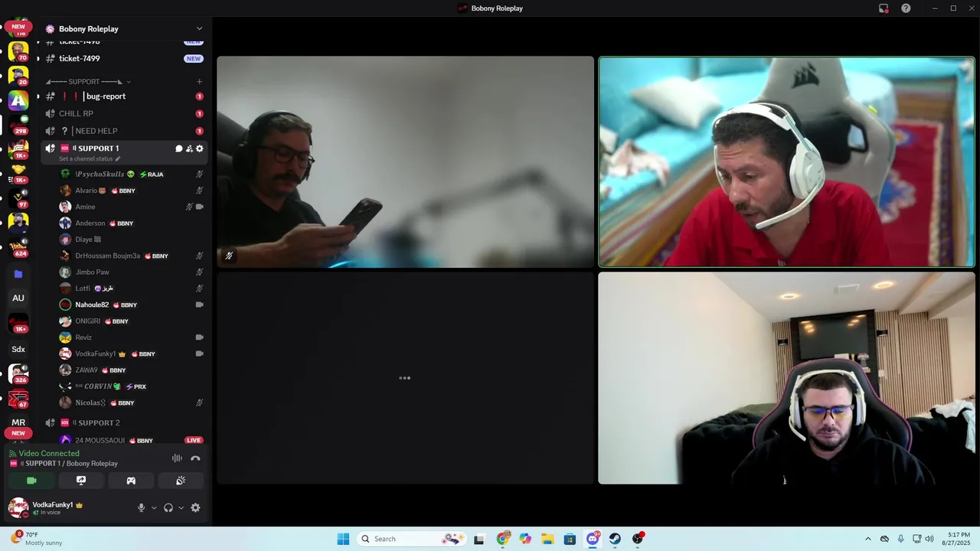Start an activity with the game controller button
Viewport: 980px width, 551px height.
point(131,481)
